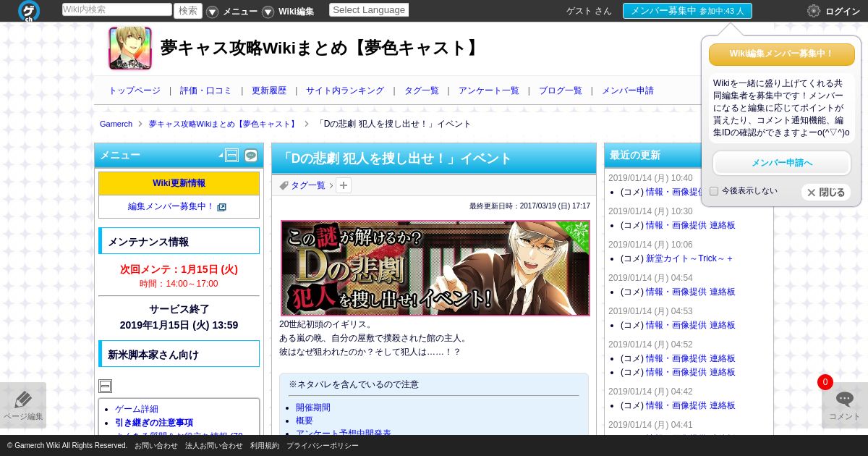Click the external link icon by 編集メンバー募集中
Viewport: 868px width, 456px height.
click(221, 207)
